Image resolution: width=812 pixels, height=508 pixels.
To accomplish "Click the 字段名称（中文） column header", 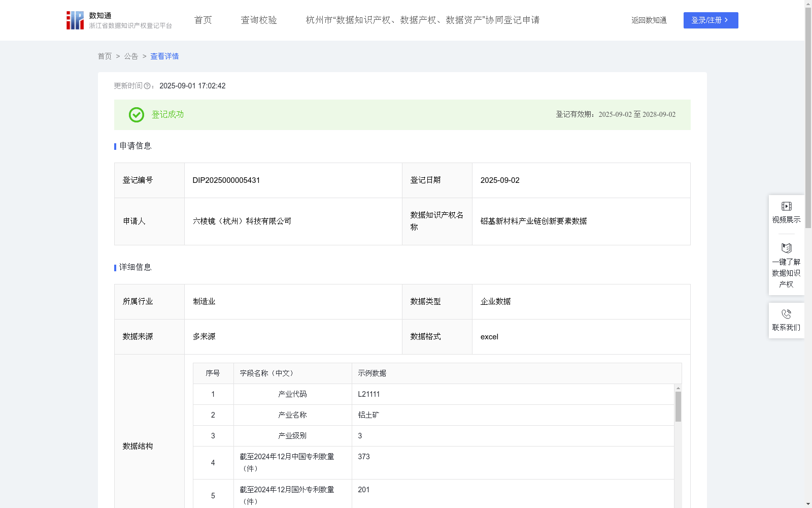I will 292,373.
